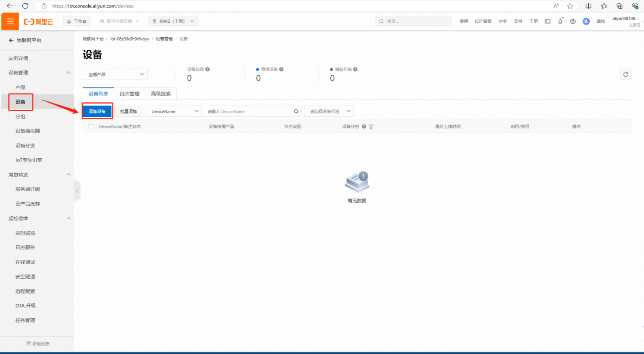Image resolution: width=644 pixels, height=354 pixels.
Task: Open OTA 升级 in the sidebar
Action: point(26,306)
